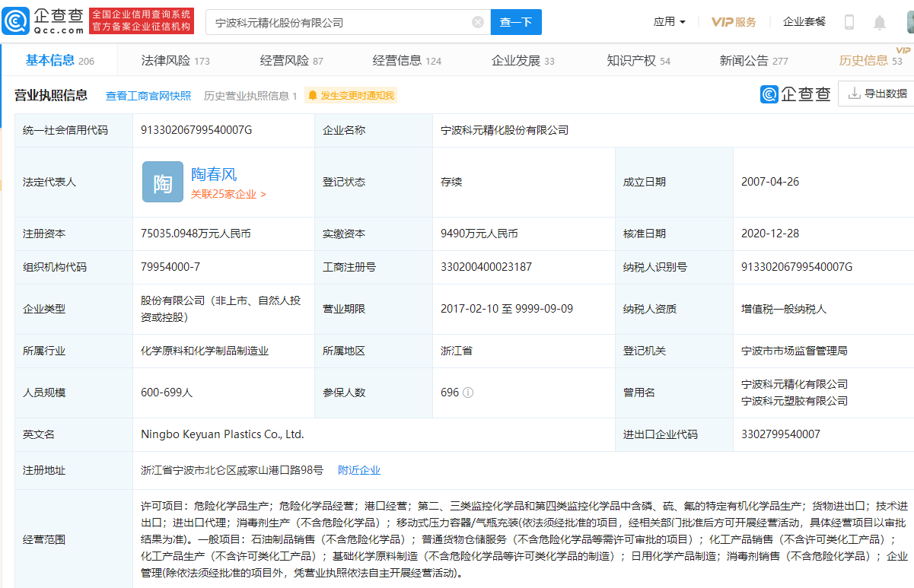Click the Qcc.com logo icon
Image resolution: width=914 pixels, height=588 pixels.
click(17, 21)
